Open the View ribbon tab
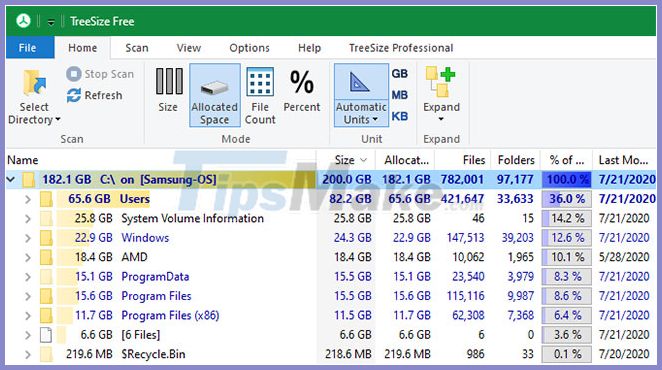662x370 pixels. [x=189, y=48]
